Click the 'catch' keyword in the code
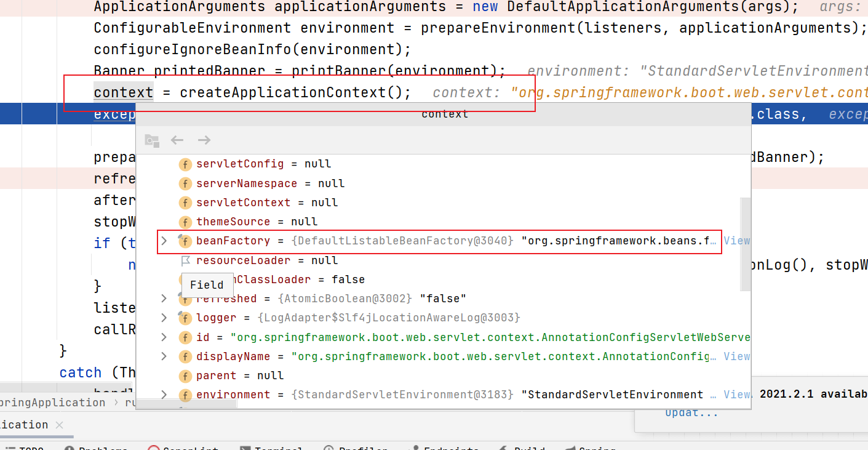This screenshot has width=868, height=450. (x=81, y=372)
